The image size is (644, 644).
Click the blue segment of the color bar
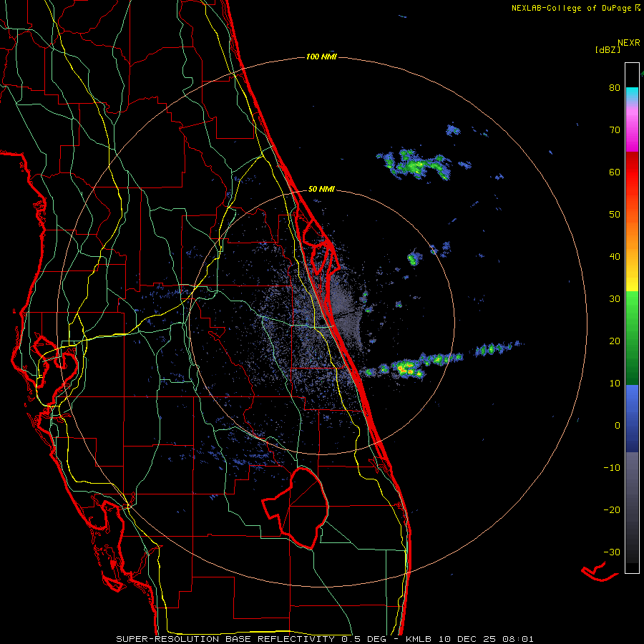632,419
